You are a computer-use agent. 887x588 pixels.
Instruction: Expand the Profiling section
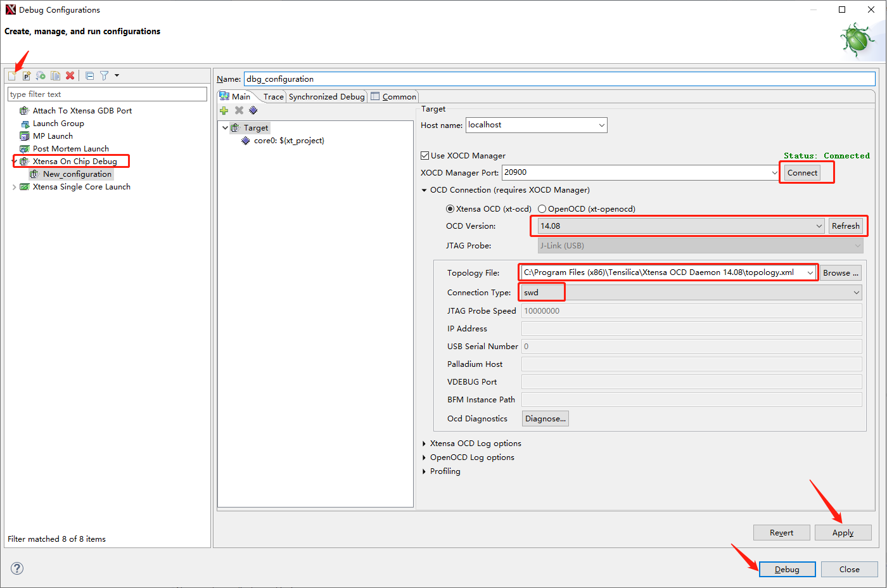pyautogui.click(x=424, y=471)
